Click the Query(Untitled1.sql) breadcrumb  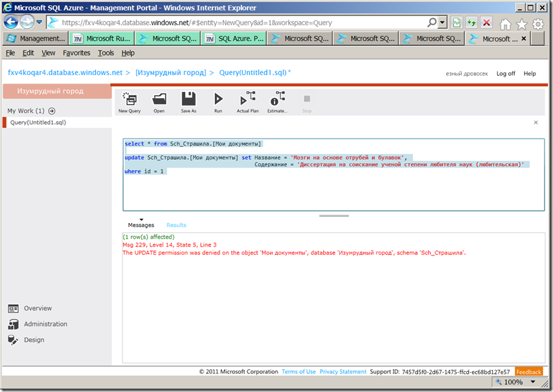point(253,72)
